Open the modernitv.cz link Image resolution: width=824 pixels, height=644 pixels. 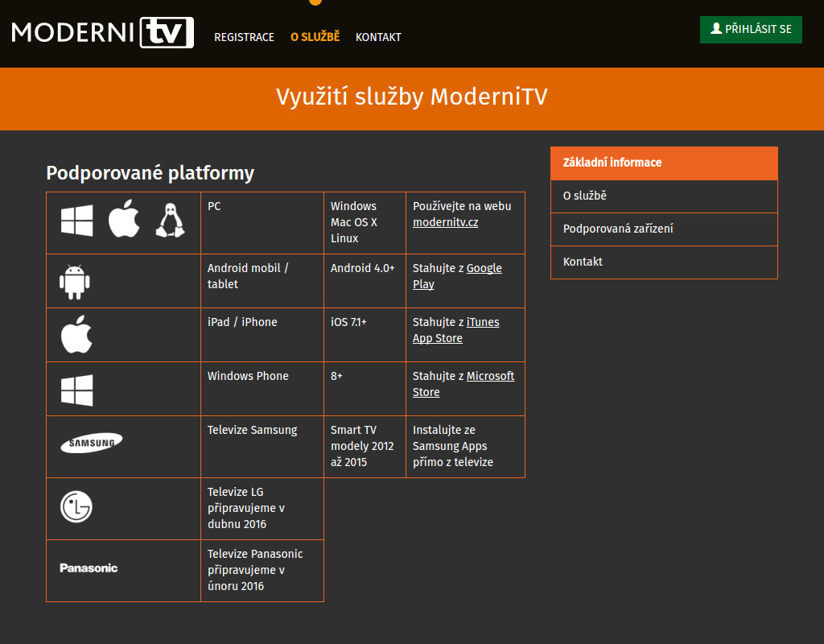click(x=445, y=222)
